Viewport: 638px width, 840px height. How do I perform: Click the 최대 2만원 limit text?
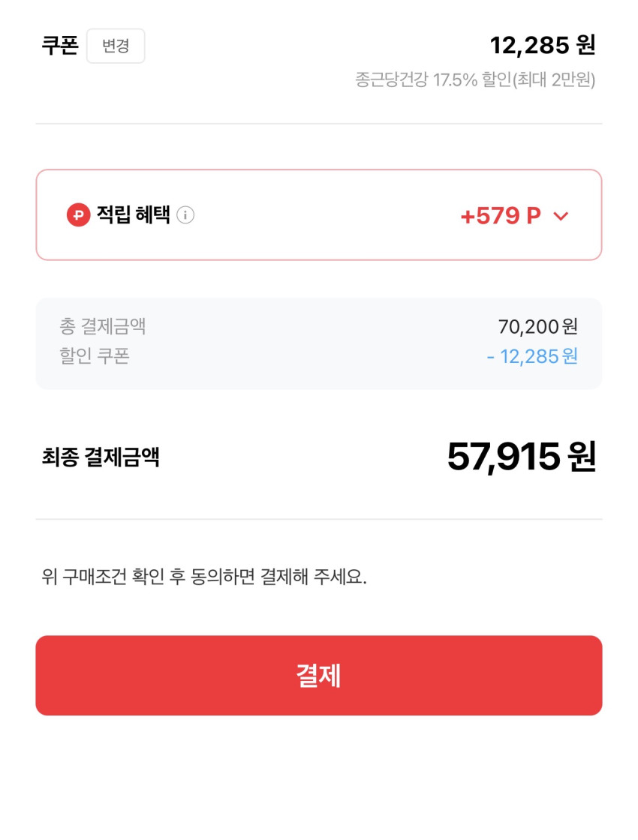(x=555, y=79)
